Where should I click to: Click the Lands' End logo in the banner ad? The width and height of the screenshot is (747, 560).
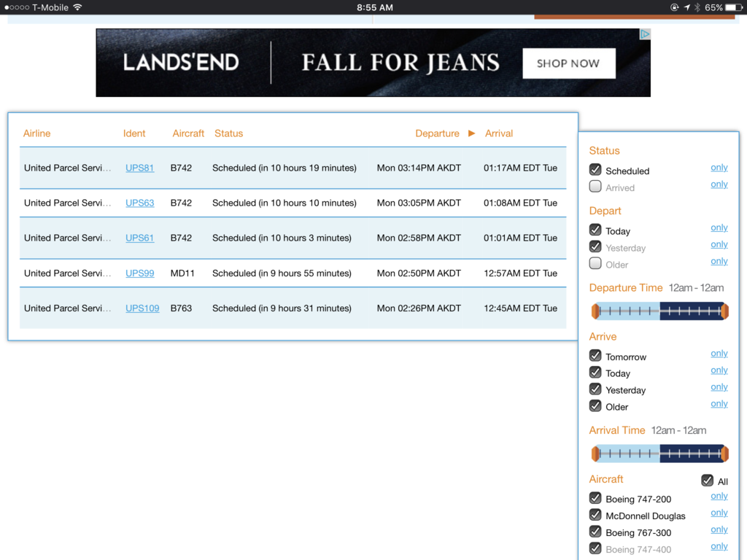coord(181,63)
